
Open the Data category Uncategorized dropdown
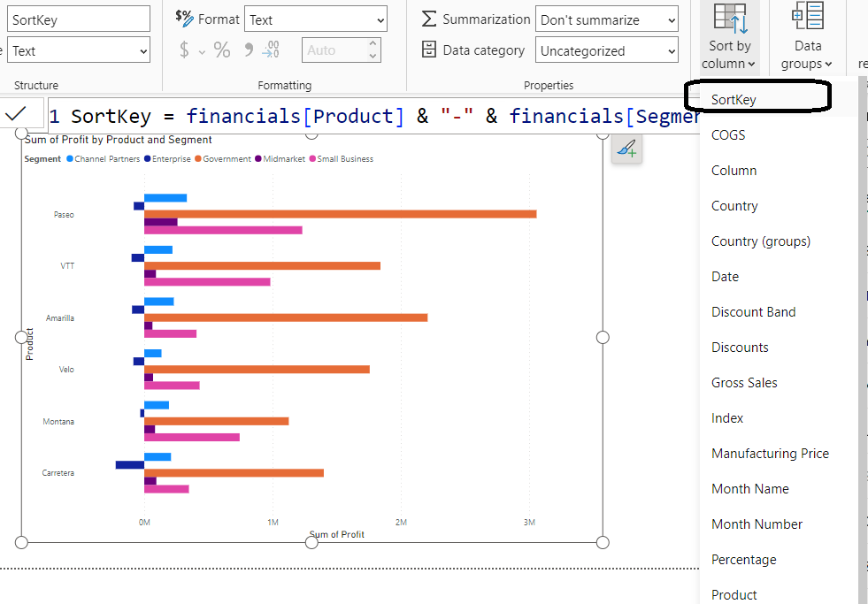[x=607, y=50]
